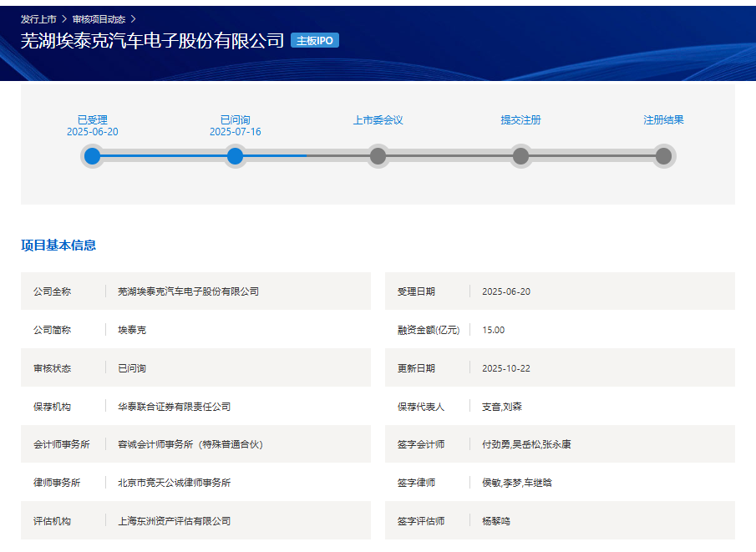This screenshot has width=756, height=552.
Task: Toggle the 上市委会议 stage label
Action: (378, 119)
